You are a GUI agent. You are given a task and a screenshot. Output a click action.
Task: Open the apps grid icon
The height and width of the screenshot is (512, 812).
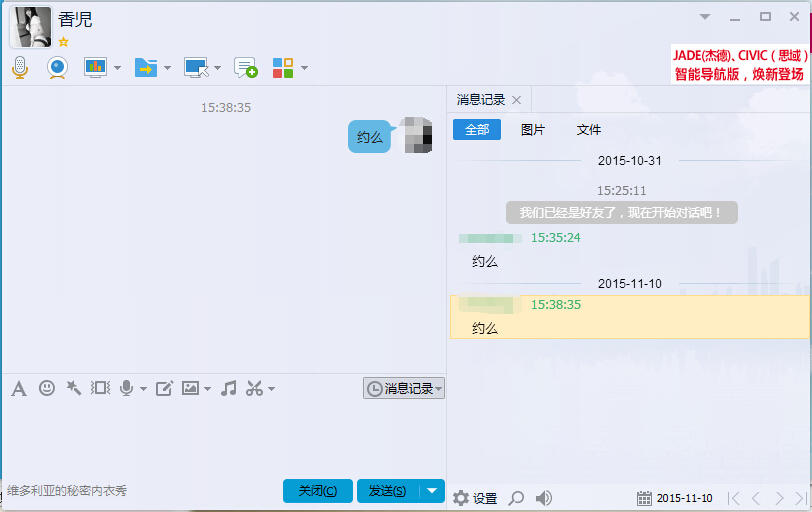pos(283,68)
